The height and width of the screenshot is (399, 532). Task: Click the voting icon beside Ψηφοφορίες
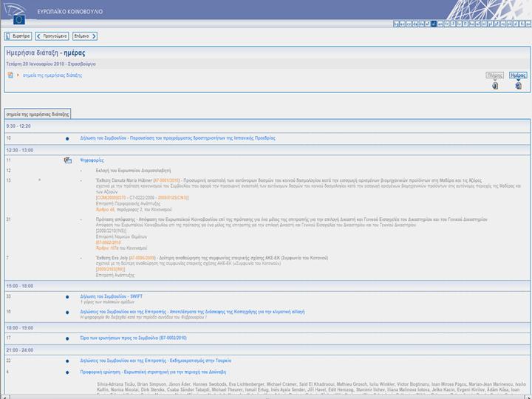coord(67,160)
